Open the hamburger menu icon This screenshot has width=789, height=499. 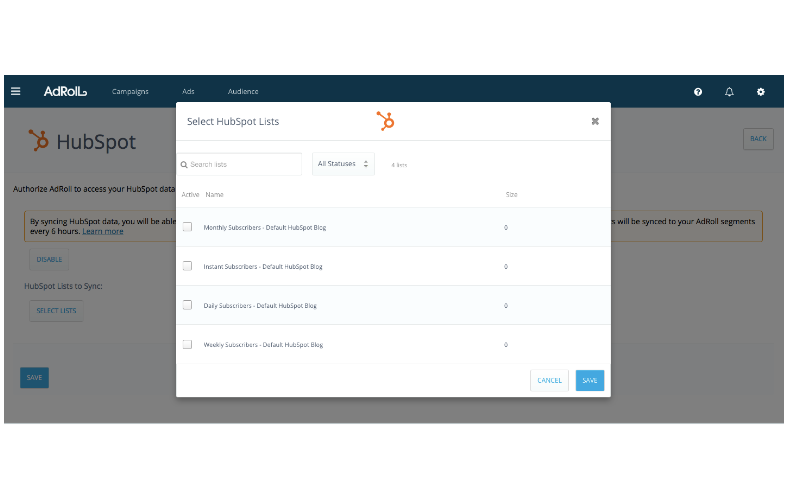16,91
